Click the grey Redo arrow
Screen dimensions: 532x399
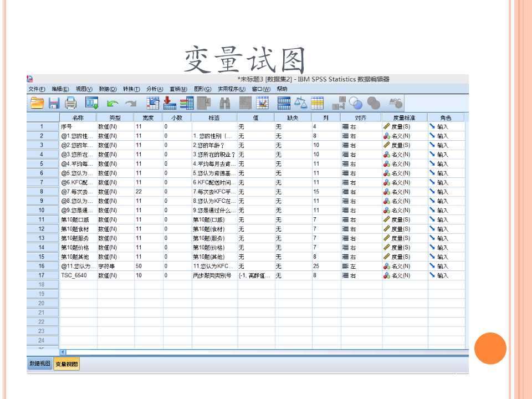tap(131, 104)
